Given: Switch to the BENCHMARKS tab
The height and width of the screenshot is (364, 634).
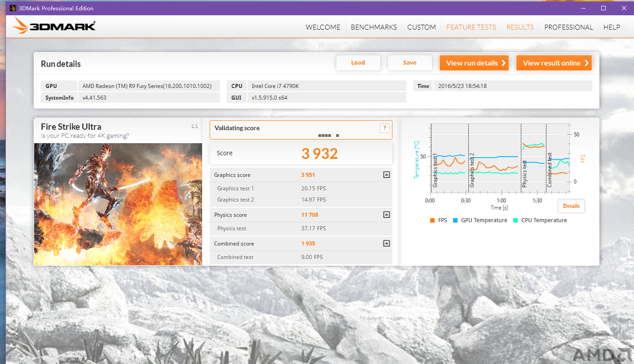Looking at the screenshot, I should 374,27.
